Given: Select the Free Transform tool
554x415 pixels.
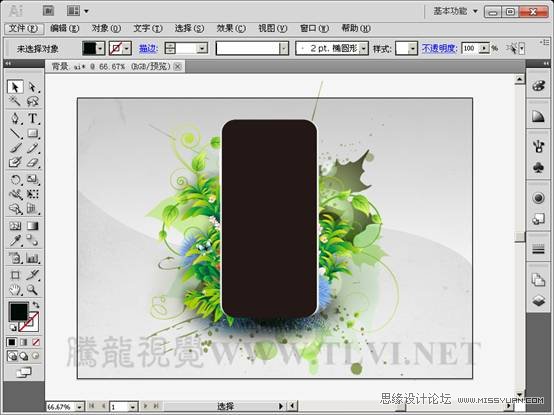Looking at the screenshot, I should pos(33,194).
